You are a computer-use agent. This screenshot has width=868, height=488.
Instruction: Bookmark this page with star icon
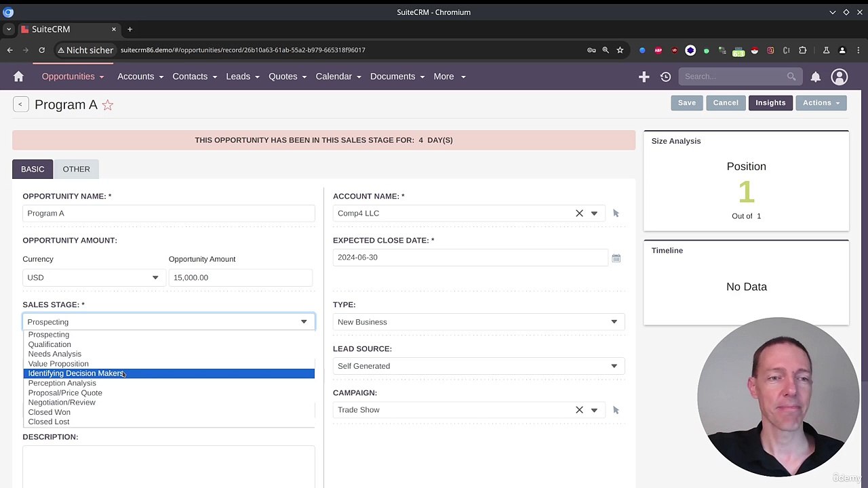click(620, 50)
